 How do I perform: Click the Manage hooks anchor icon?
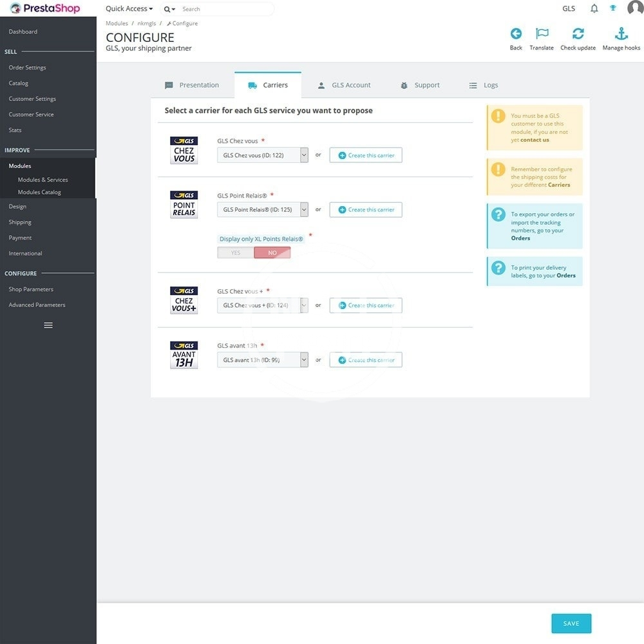[x=621, y=34]
